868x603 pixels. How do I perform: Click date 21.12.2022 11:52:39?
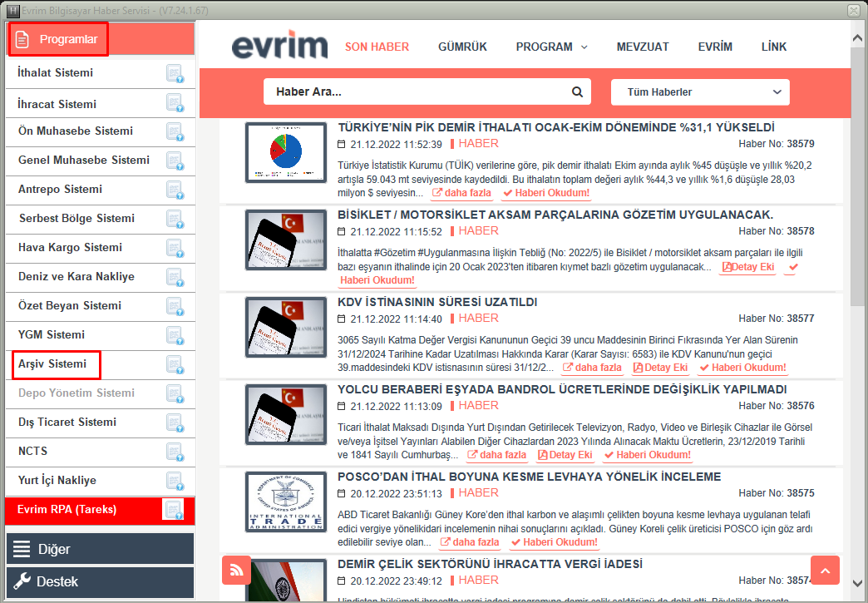pyautogui.click(x=396, y=145)
